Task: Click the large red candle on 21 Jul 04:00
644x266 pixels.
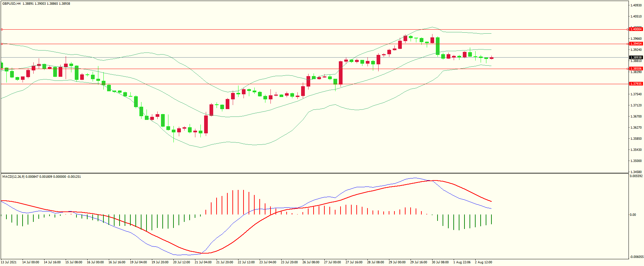Action: pyautogui.click(x=206, y=125)
